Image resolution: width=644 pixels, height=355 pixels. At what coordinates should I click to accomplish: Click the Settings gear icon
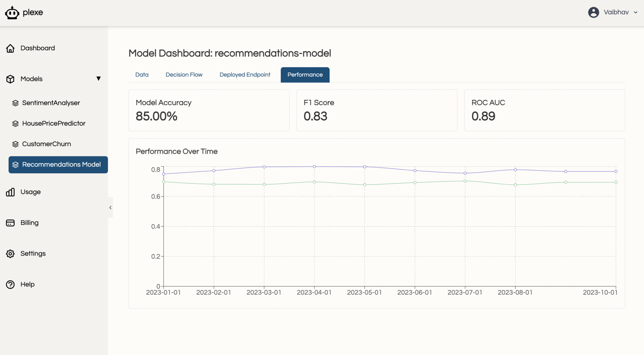[10, 254]
